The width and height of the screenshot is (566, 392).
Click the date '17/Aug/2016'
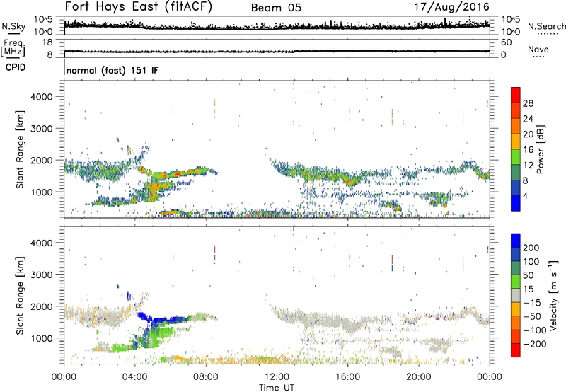click(x=451, y=7)
